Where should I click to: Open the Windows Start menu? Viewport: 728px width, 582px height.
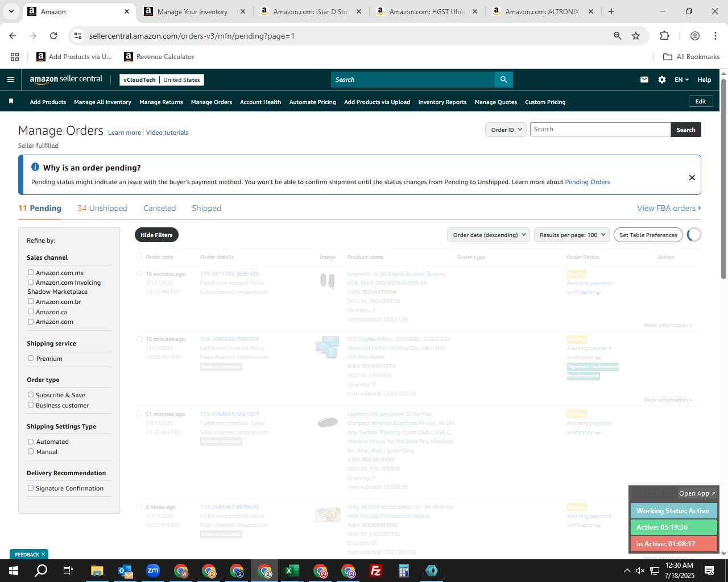13,571
